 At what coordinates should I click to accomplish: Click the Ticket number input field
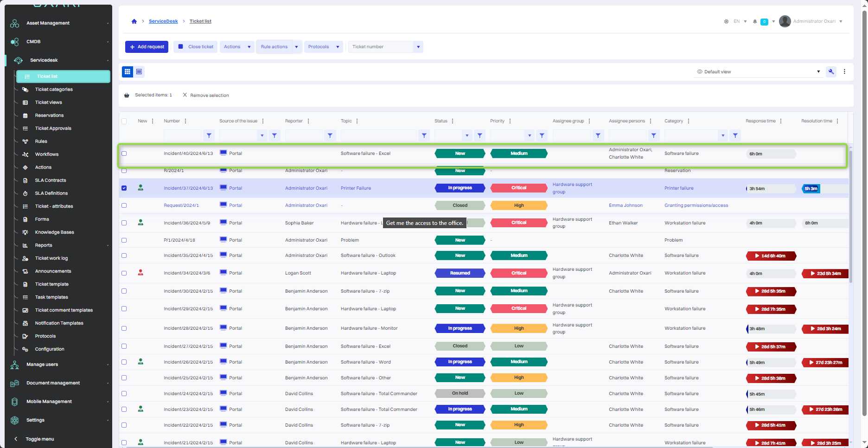(380, 47)
